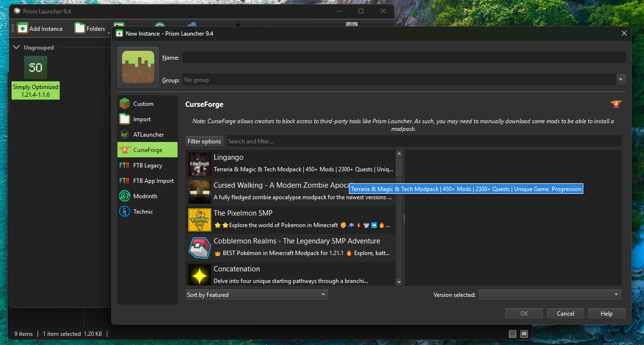The width and height of the screenshot is (644, 345).
Task: Click the CurseForge anvil logo
Action: tap(616, 103)
